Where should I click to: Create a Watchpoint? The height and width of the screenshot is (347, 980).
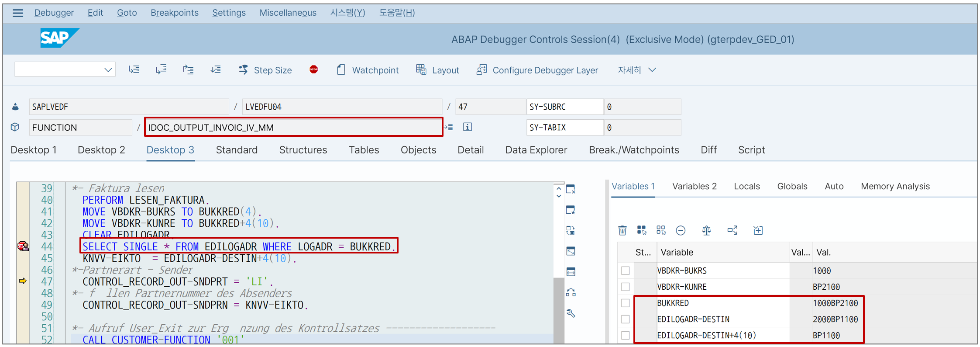pos(368,70)
